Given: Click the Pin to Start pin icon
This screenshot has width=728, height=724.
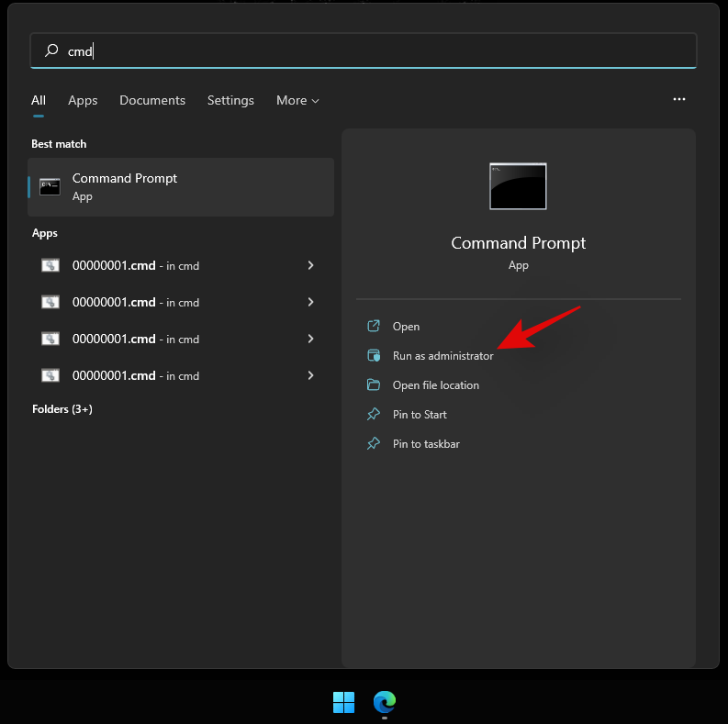Looking at the screenshot, I should click(x=374, y=414).
